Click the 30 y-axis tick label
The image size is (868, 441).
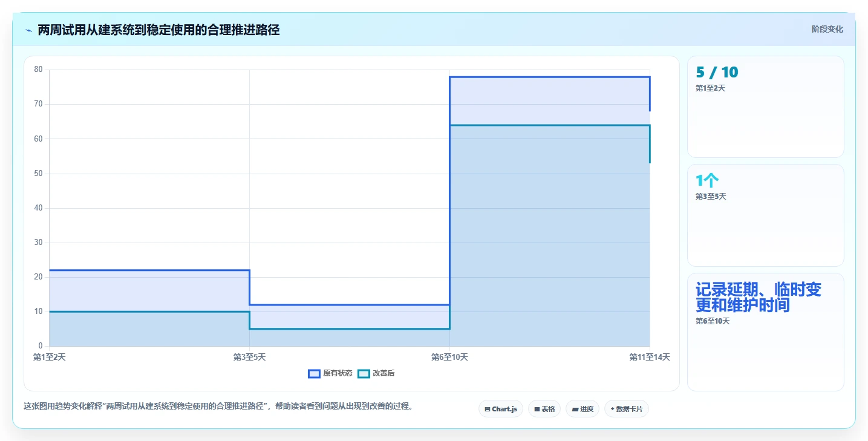(38, 243)
